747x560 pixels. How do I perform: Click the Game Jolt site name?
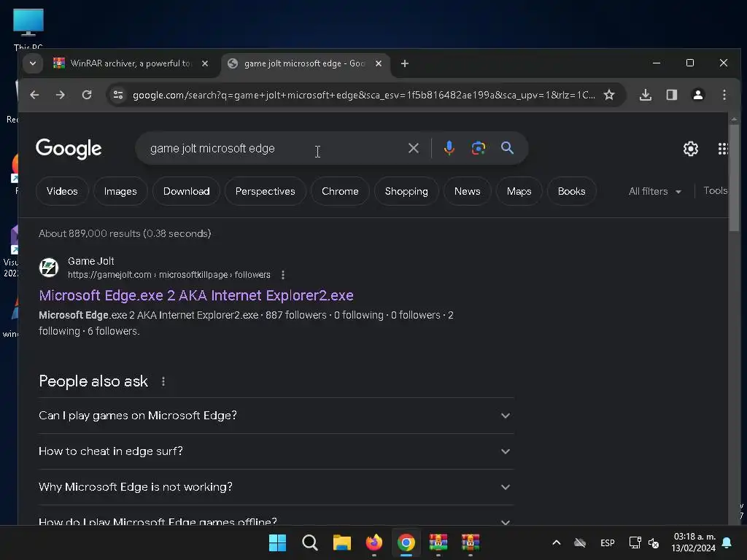coord(91,261)
